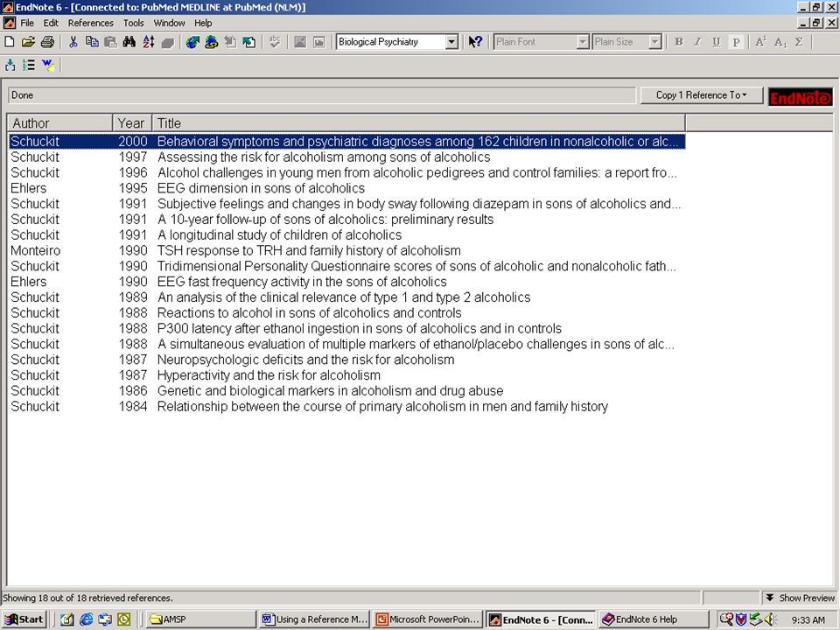Viewport: 840px width, 630px height.
Task: Select the A 10-year follow-up reference
Action: [346, 219]
